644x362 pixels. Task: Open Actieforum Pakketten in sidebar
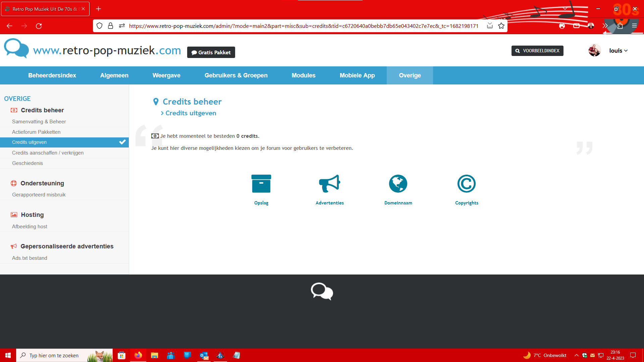(x=64, y=132)
